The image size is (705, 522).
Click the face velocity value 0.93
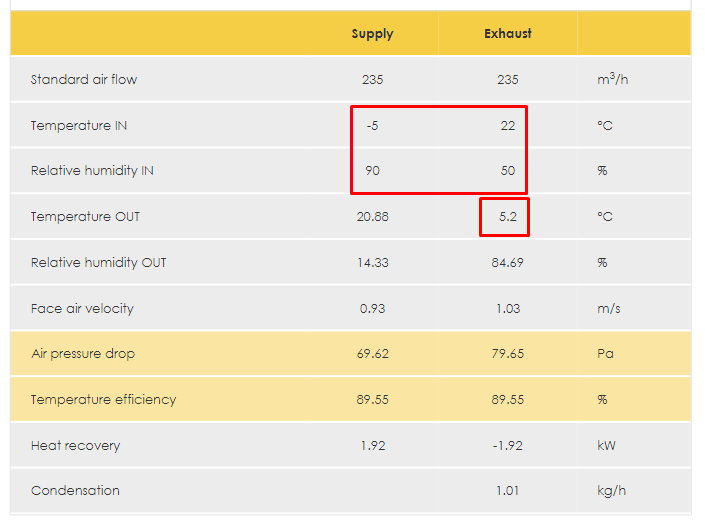pyautogui.click(x=372, y=309)
